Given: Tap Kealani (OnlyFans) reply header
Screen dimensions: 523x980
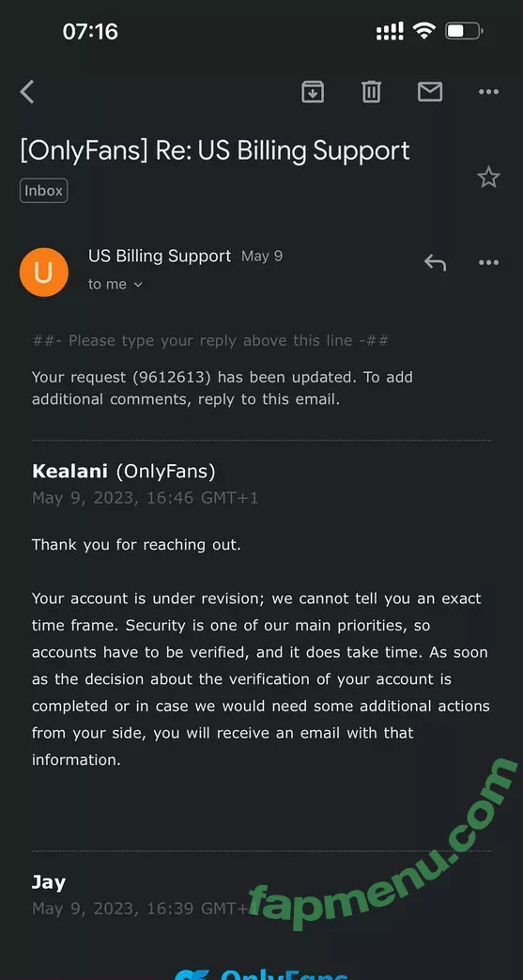Looking at the screenshot, I should 124,472.
